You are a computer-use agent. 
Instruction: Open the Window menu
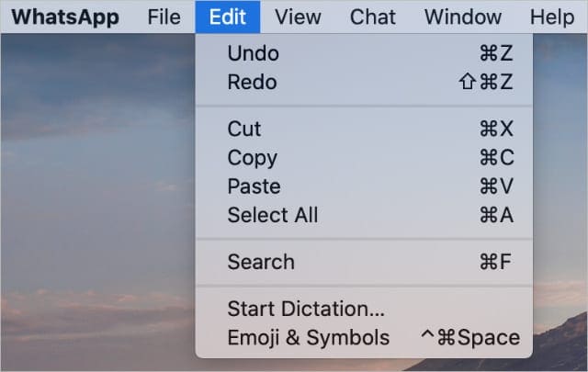[463, 17]
